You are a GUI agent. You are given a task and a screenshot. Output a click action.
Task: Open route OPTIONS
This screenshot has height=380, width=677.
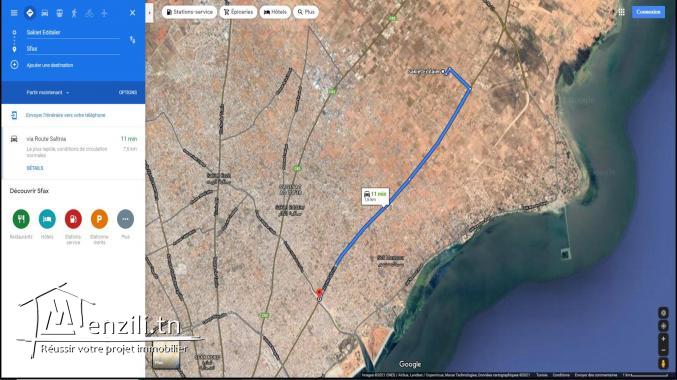[x=128, y=92]
